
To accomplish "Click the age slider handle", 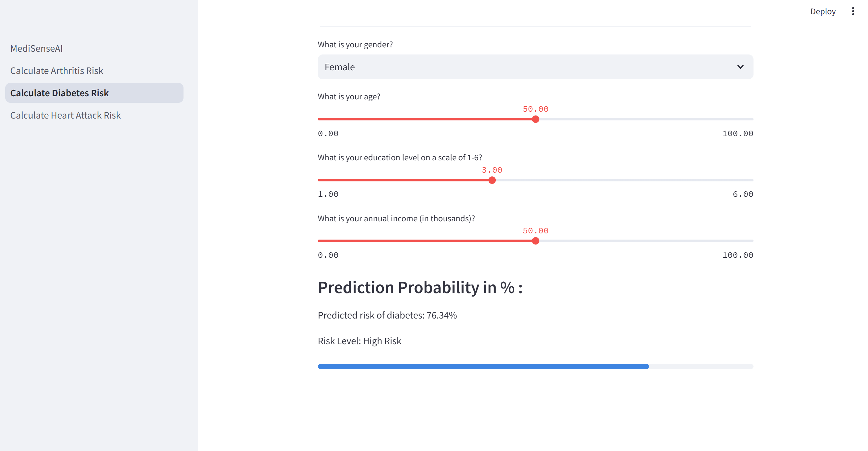I will 535,119.
